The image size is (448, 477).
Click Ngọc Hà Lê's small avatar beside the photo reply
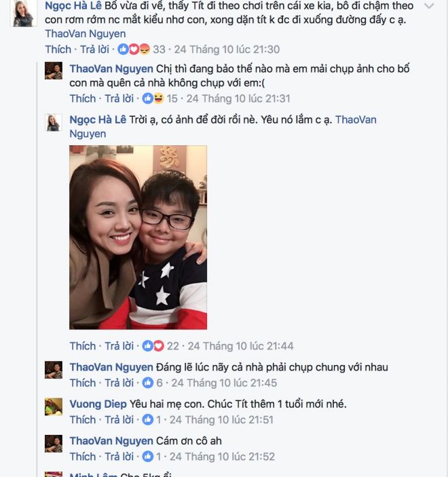pyautogui.click(x=54, y=123)
